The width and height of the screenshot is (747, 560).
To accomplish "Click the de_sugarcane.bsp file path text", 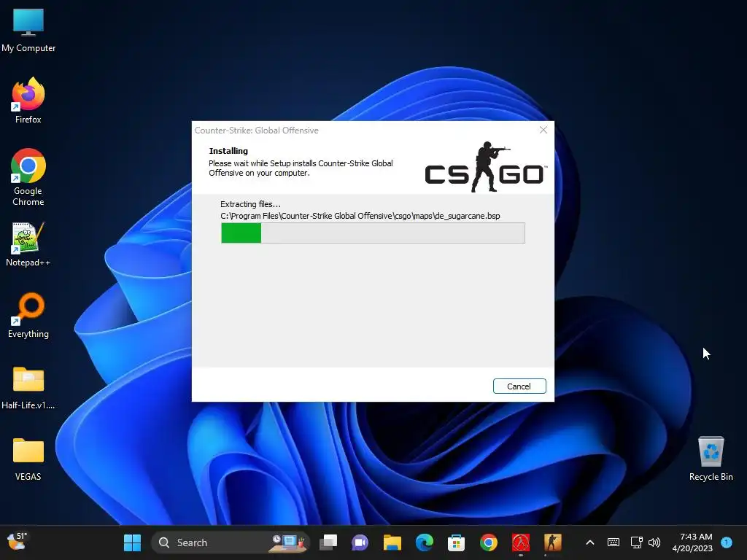I will click(x=360, y=216).
